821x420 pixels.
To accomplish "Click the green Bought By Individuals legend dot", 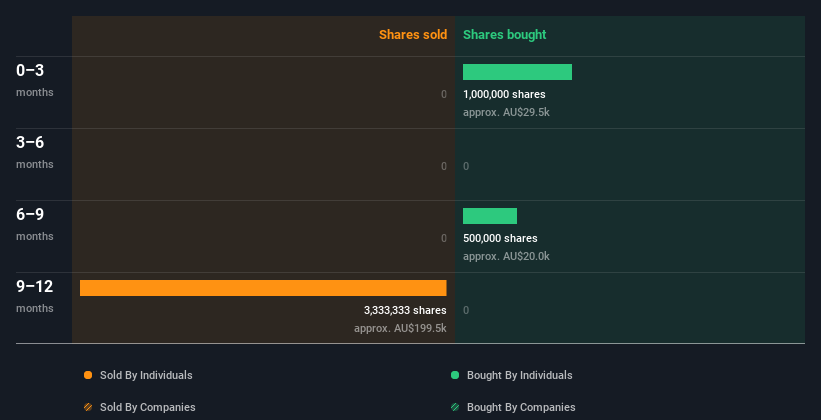I will click(x=455, y=375).
